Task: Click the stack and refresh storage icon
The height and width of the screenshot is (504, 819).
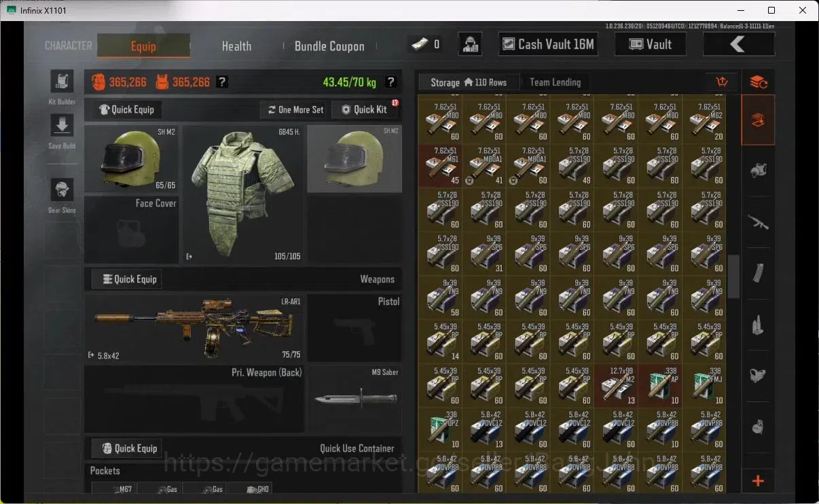Action: tap(759, 82)
